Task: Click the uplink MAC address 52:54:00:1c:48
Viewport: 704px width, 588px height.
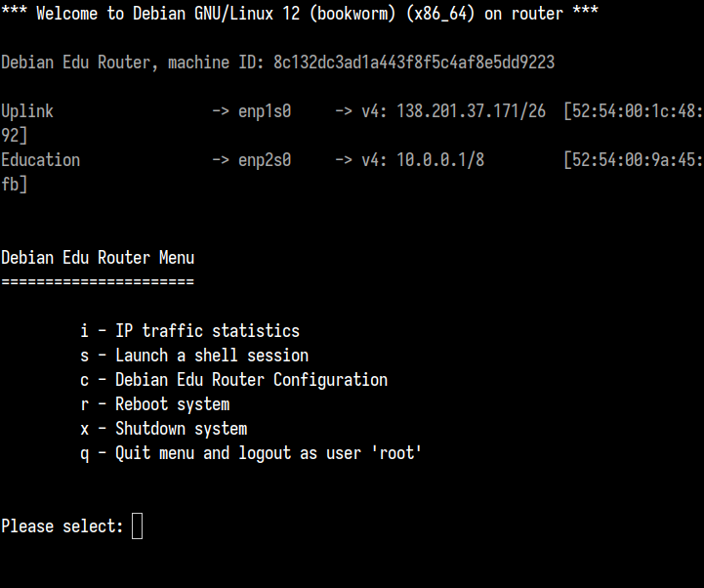Action: 634,111
